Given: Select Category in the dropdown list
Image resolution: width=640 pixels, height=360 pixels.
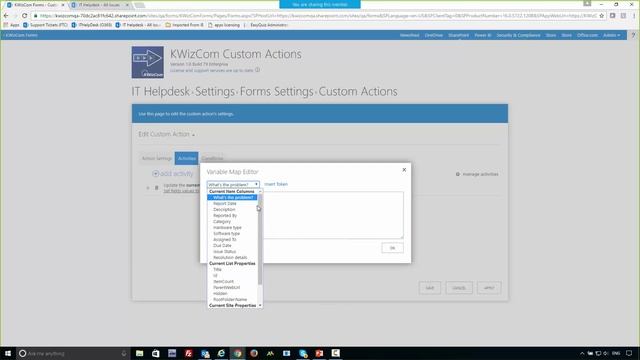Looking at the screenshot, I should coord(222,222).
